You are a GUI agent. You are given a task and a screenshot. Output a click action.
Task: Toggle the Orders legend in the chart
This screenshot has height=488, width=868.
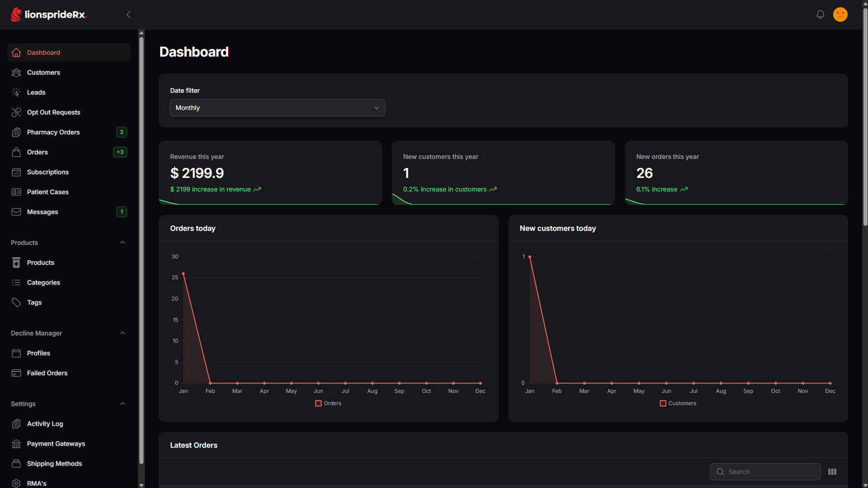pos(328,403)
